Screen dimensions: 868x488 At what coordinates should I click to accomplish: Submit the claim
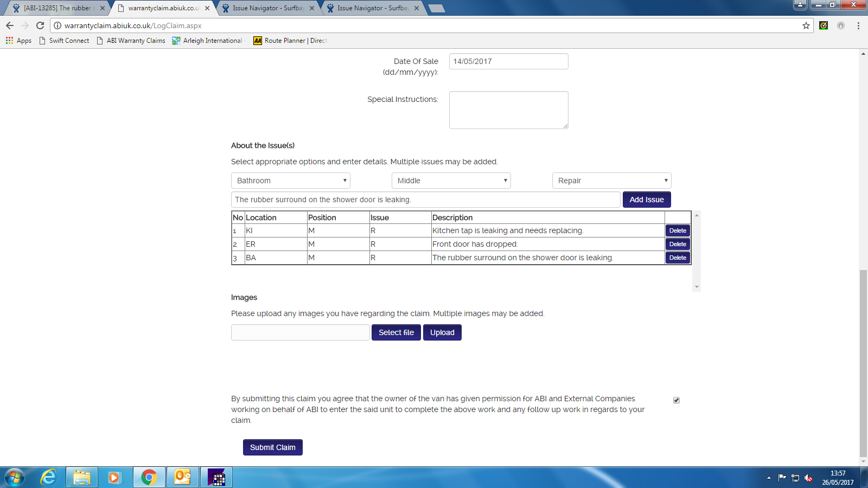273,447
